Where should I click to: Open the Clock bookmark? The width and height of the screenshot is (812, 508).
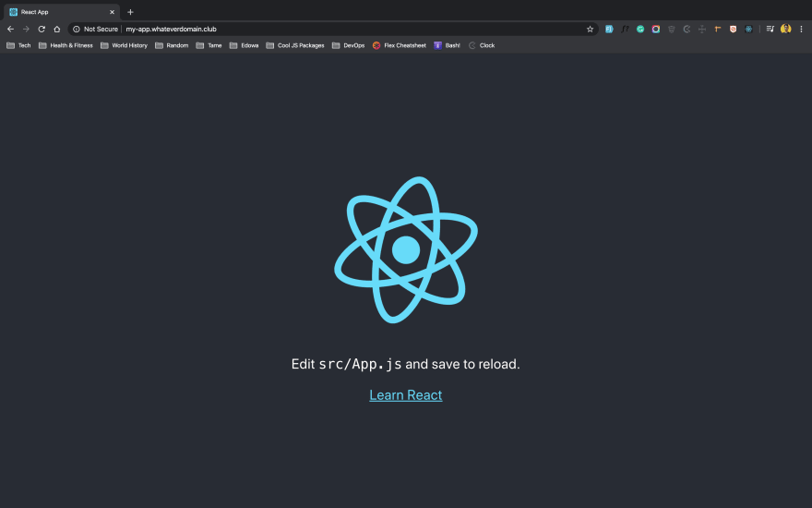pyautogui.click(x=482, y=45)
